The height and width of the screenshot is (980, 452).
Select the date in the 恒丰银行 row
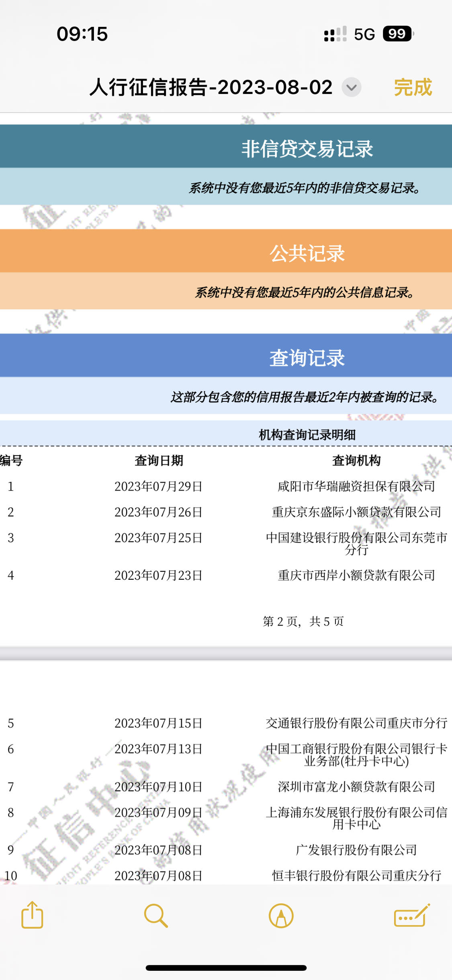tap(159, 876)
